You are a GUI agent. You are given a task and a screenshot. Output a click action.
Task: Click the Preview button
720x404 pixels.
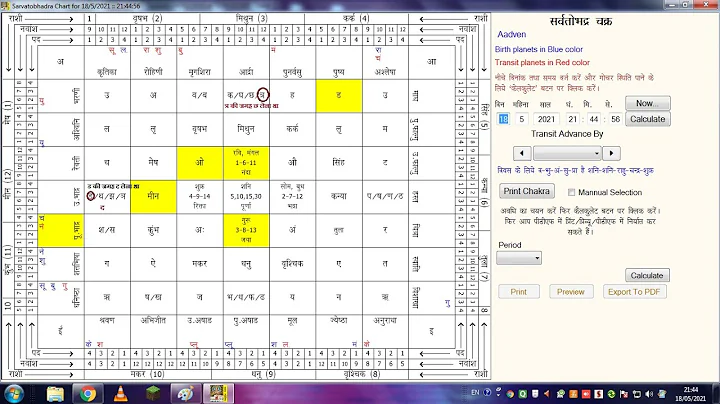tap(571, 292)
